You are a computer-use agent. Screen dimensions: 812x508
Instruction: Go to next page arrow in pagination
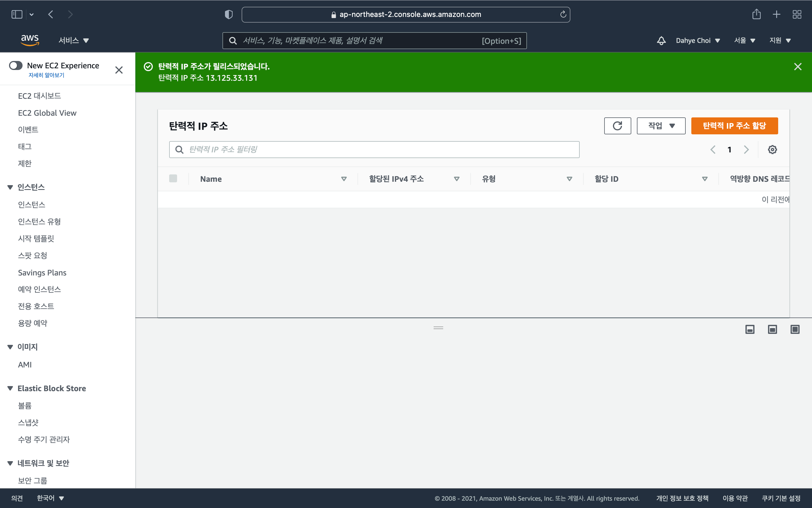click(x=746, y=150)
